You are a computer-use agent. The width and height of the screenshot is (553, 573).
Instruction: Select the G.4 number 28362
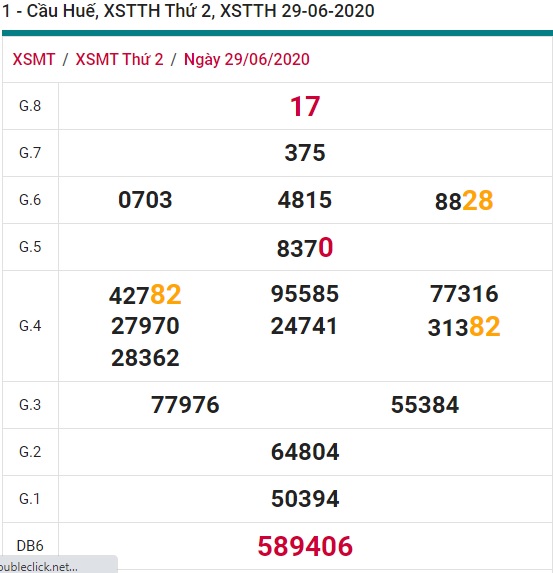145,358
